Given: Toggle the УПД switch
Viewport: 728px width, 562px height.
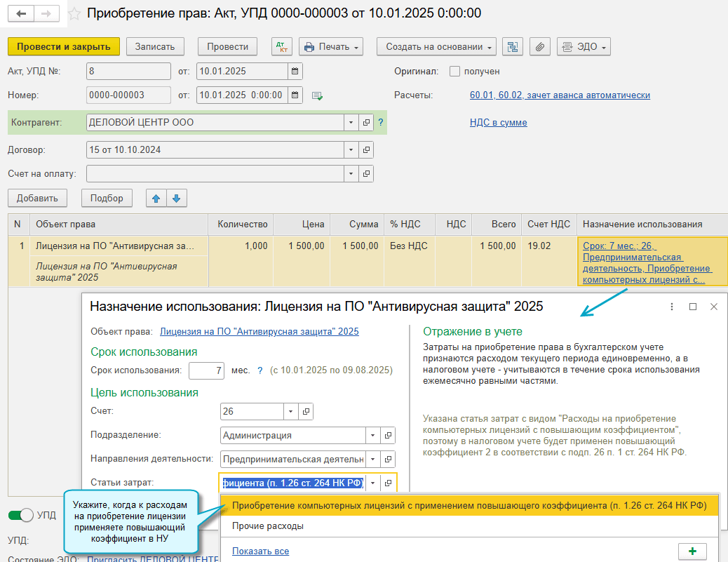Looking at the screenshot, I should pos(21,515).
